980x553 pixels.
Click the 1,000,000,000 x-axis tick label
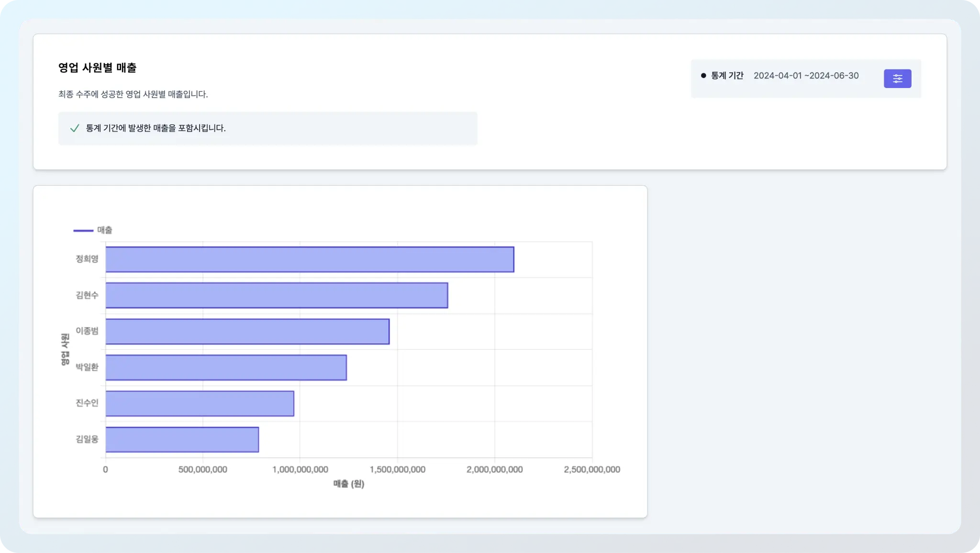300,470
